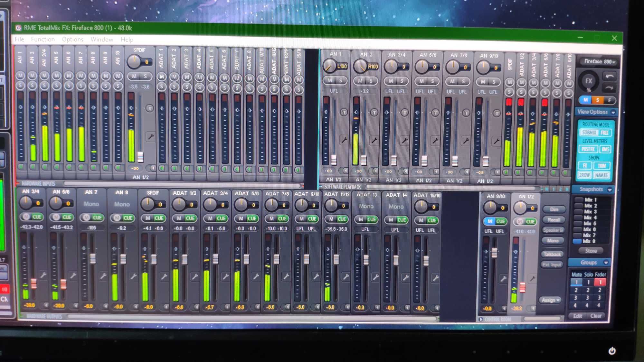Toggle global Fader F button in master panel
The width and height of the screenshot is (644, 362).
point(609,100)
